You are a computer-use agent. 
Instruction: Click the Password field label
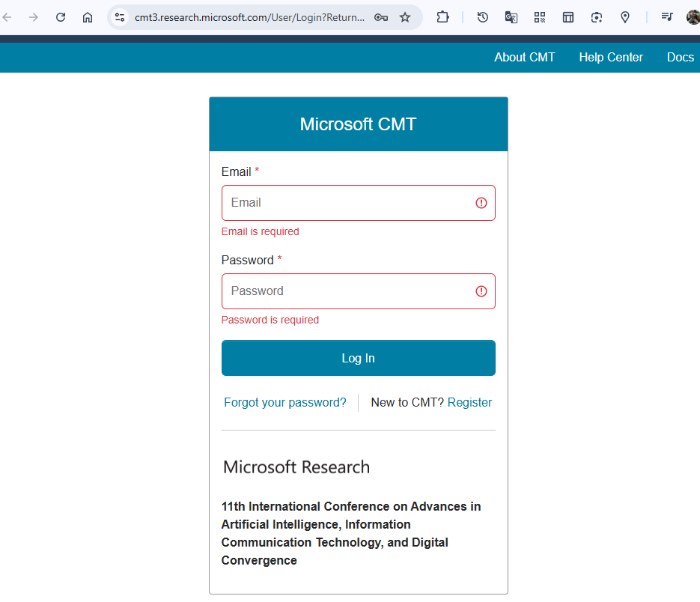tap(247, 261)
